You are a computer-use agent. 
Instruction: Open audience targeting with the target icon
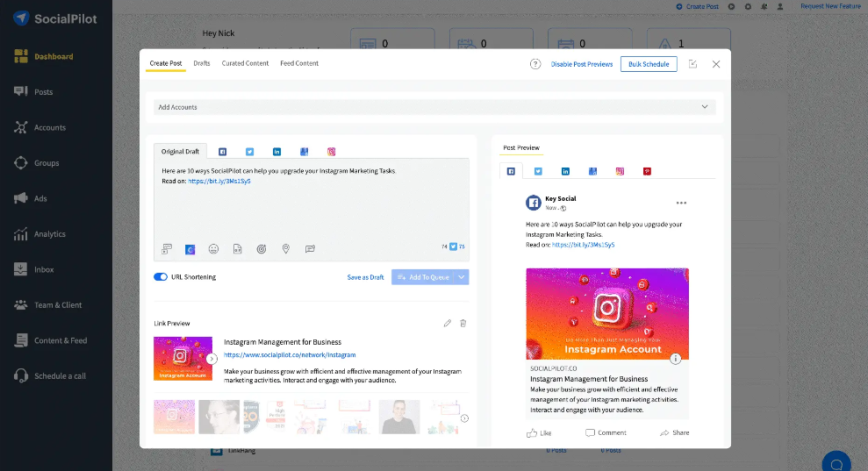tap(262, 249)
